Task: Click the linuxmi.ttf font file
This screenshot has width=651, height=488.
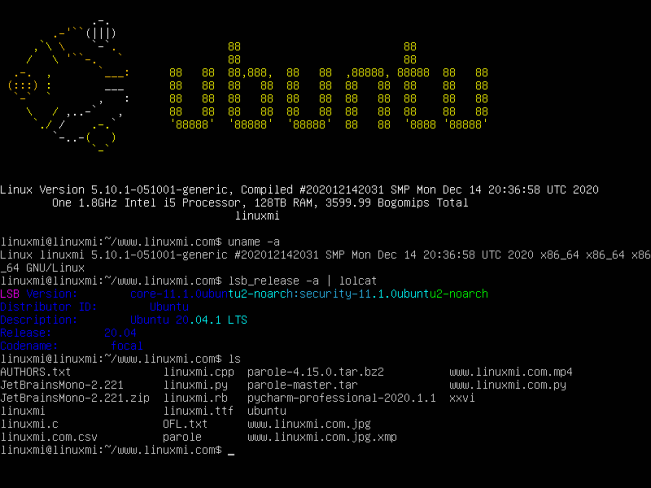Action: pyautogui.click(x=198, y=411)
